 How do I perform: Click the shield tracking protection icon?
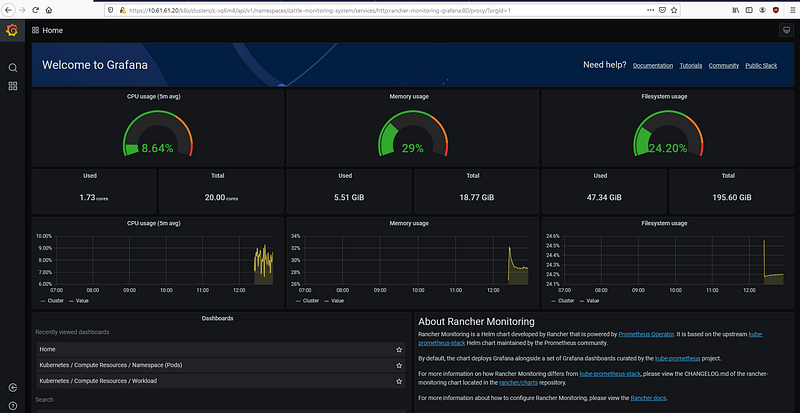(112, 10)
